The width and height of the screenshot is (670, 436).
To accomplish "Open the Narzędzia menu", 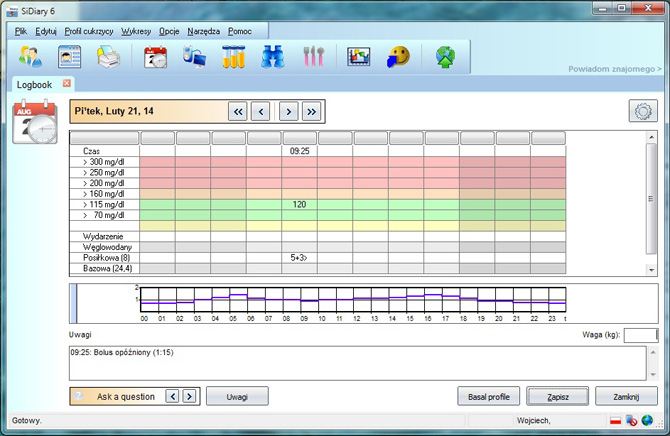I will coord(203,31).
